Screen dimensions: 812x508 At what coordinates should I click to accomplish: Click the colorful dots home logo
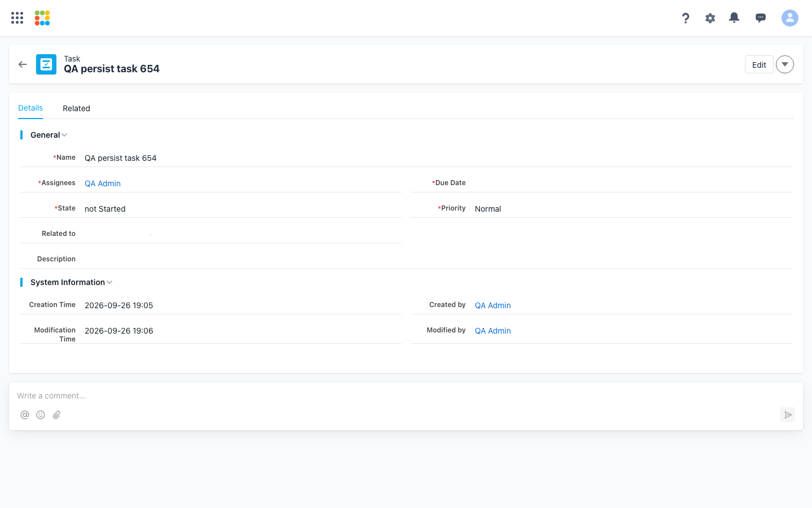[42, 18]
